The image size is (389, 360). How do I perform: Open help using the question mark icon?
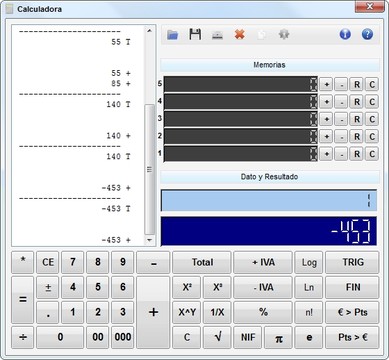coord(367,34)
